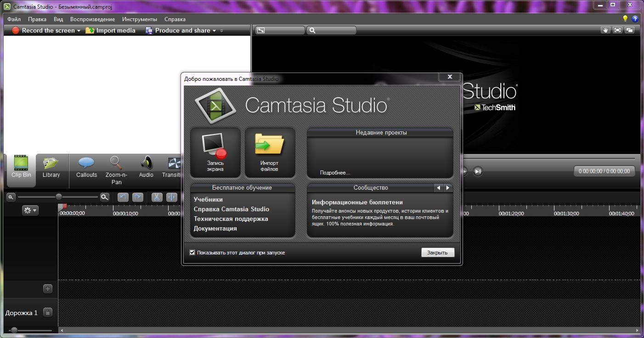Click Import media in toolbar
This screenshot has height=338, width=644.
pos(110,30)
